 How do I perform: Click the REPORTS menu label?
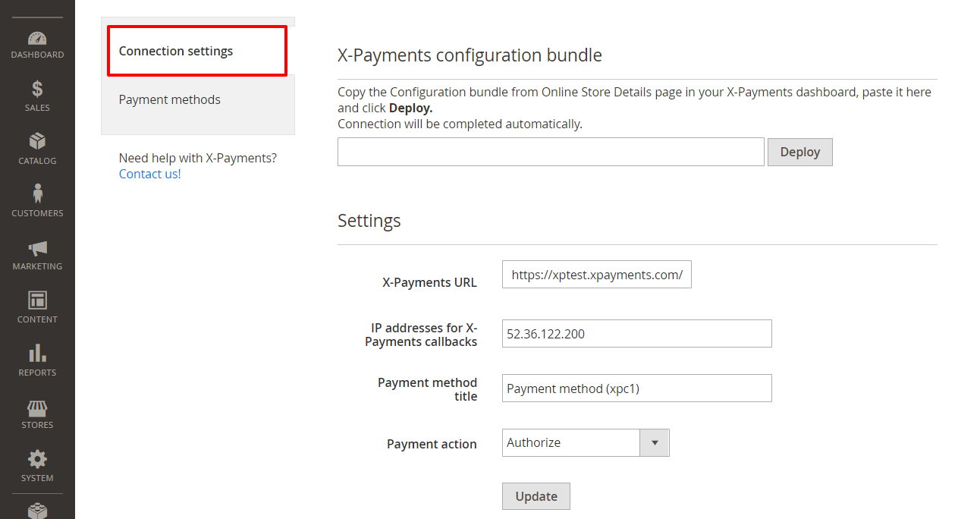[37, 373]
